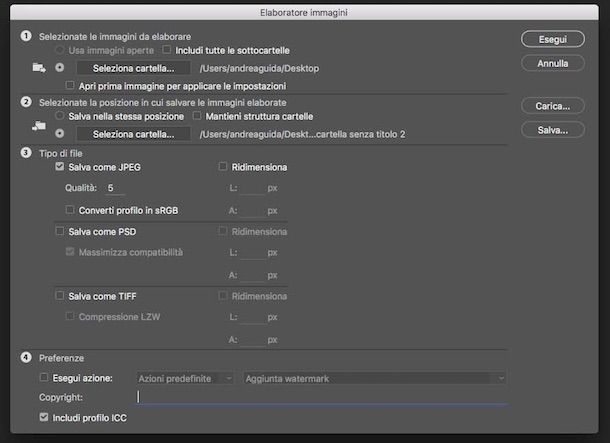The height and width of the screenshot is (443, 610).
Task: Open the 'Aggiunta watermark' action dropdown
Action: click(x=374, y=378)
